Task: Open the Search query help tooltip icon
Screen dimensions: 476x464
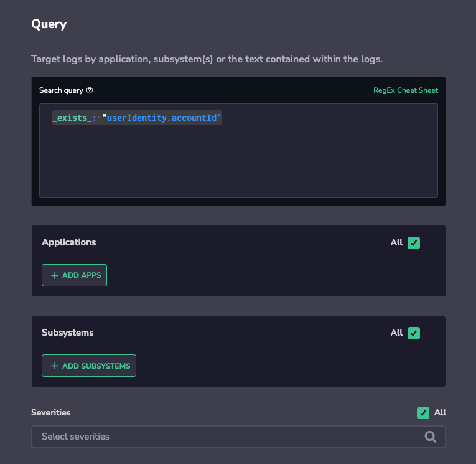Action: pos(90,90)
